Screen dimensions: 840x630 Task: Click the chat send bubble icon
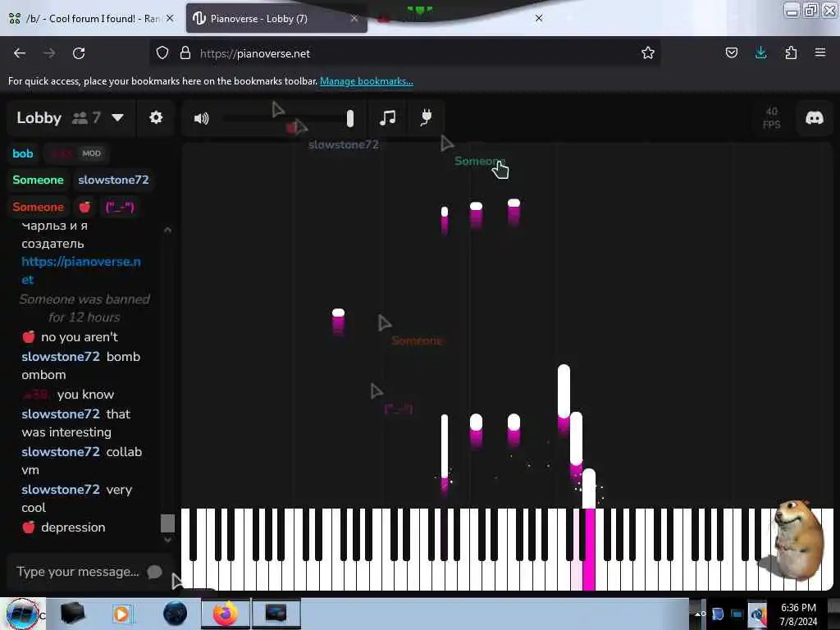click(154, 572)
